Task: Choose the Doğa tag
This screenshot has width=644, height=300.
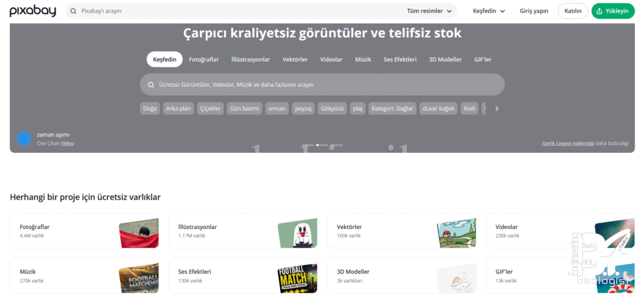Action: click(150, 109)
